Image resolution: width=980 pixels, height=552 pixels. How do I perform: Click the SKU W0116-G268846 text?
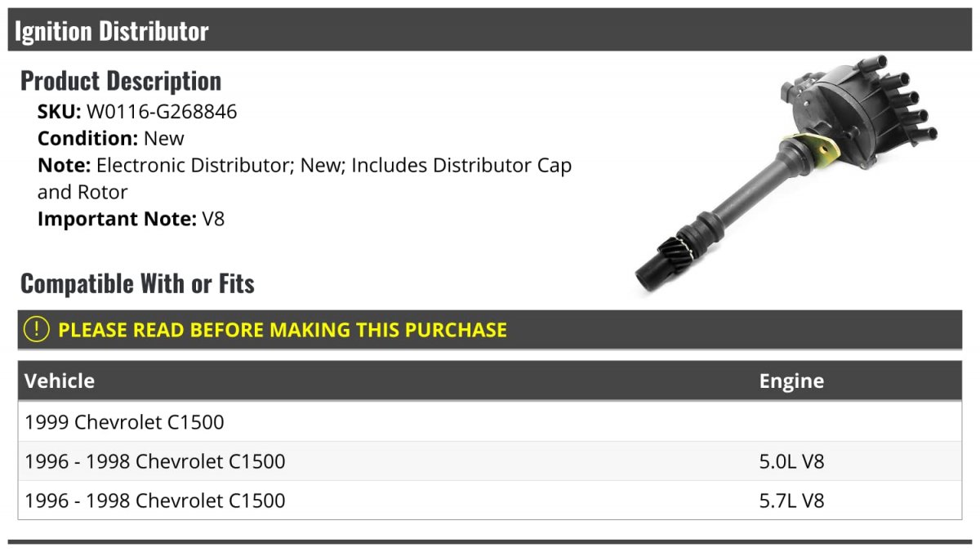(x=137, y=112)
